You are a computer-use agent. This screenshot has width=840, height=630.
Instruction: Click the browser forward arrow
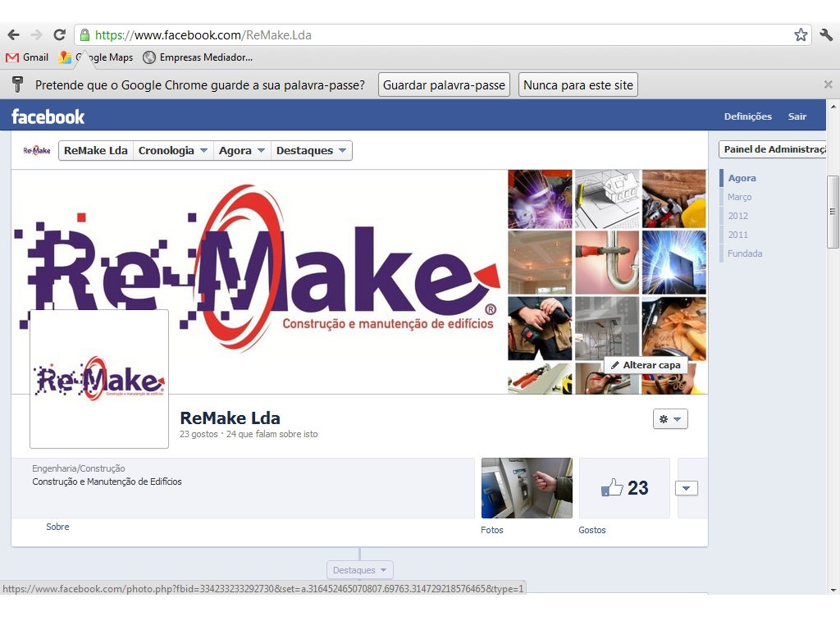[36, 35]
